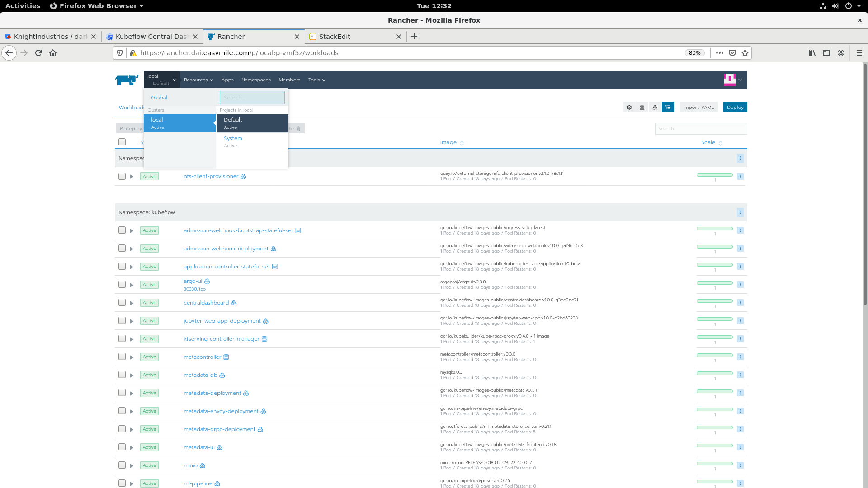Check the argo-ui workload checkbox

(x=122, y=284)
